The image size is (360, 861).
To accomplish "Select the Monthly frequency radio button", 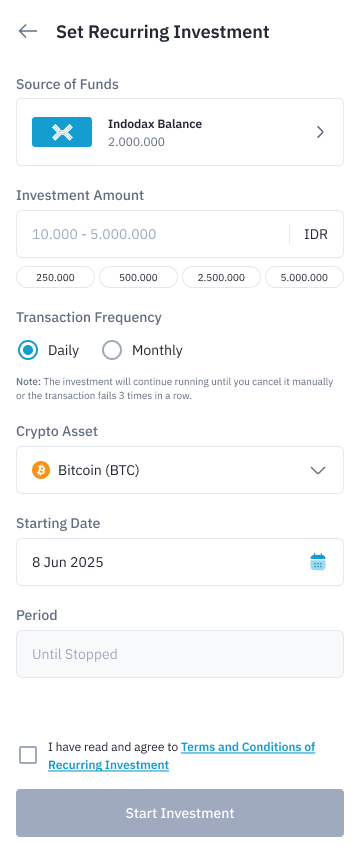I will tap(112, 350).
